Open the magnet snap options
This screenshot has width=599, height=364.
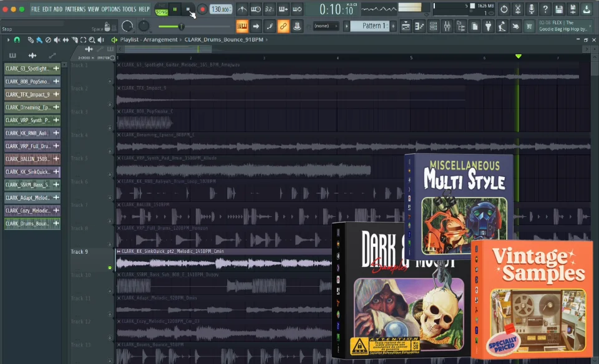click(17, 40)
